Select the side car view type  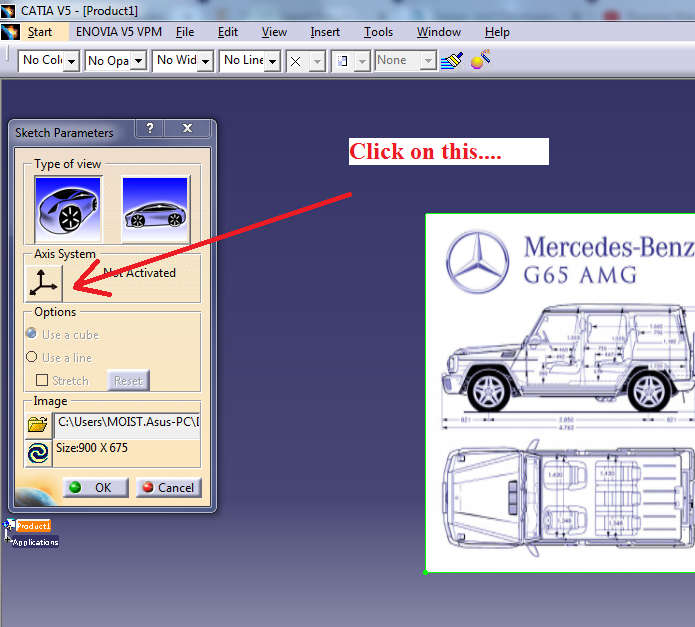[x=156, y=209]
